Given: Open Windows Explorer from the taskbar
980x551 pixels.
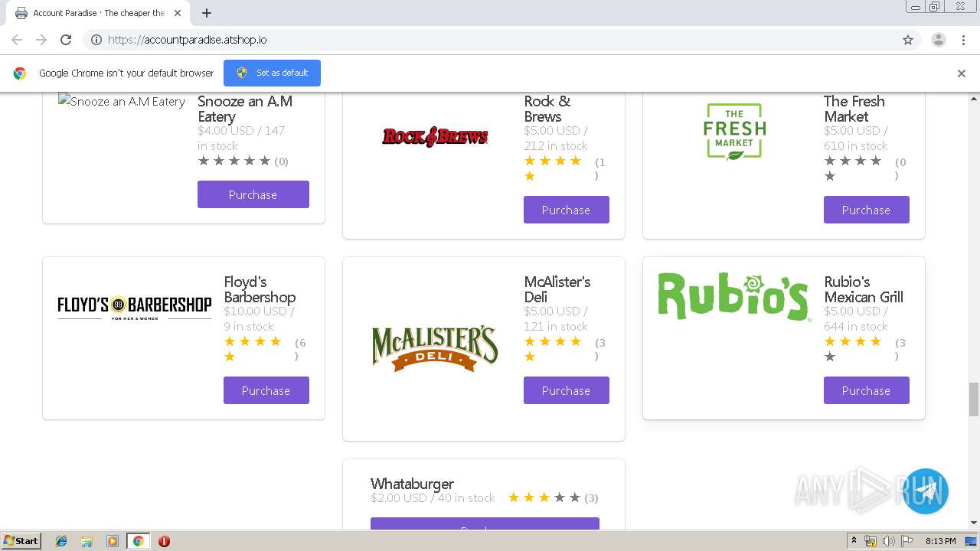Looking at the screenshot, I should tap(87, 541).
